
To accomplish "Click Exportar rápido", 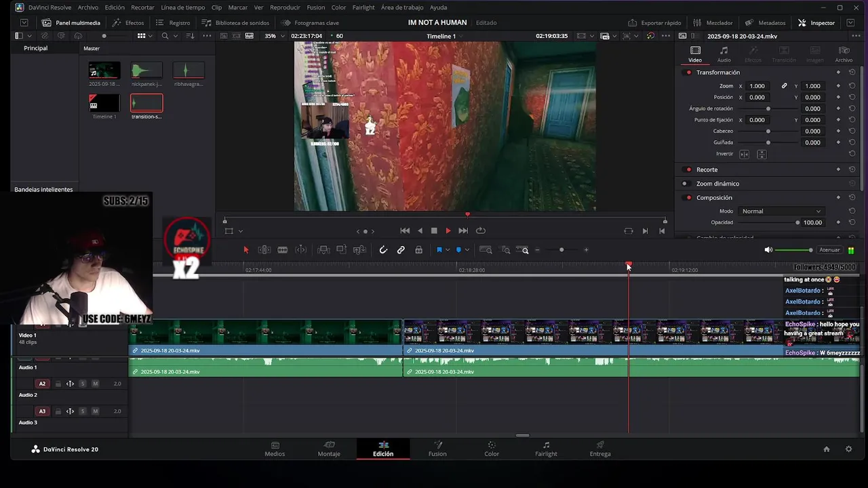I will [x=654, y=22].
